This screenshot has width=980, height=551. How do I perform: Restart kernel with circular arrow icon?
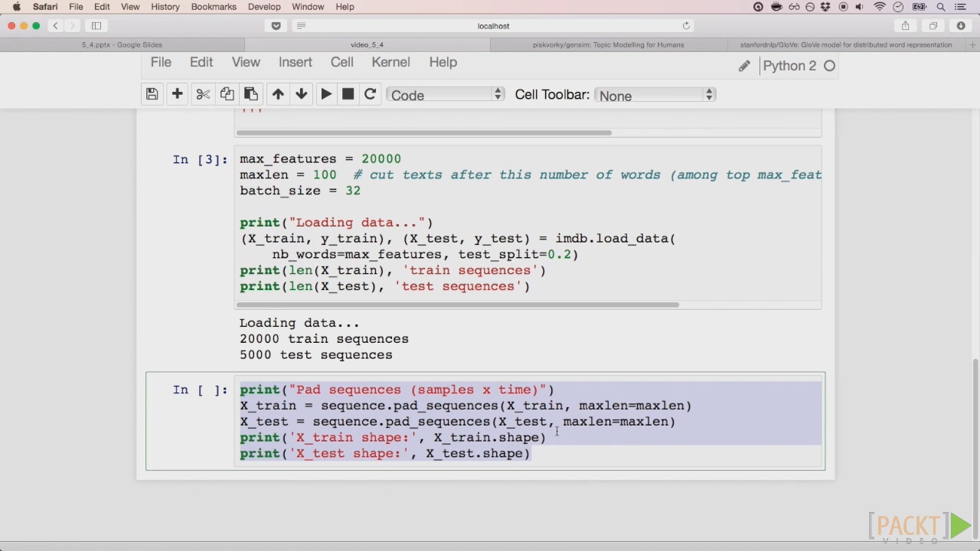pyautogui.click(x=370, y=94)
